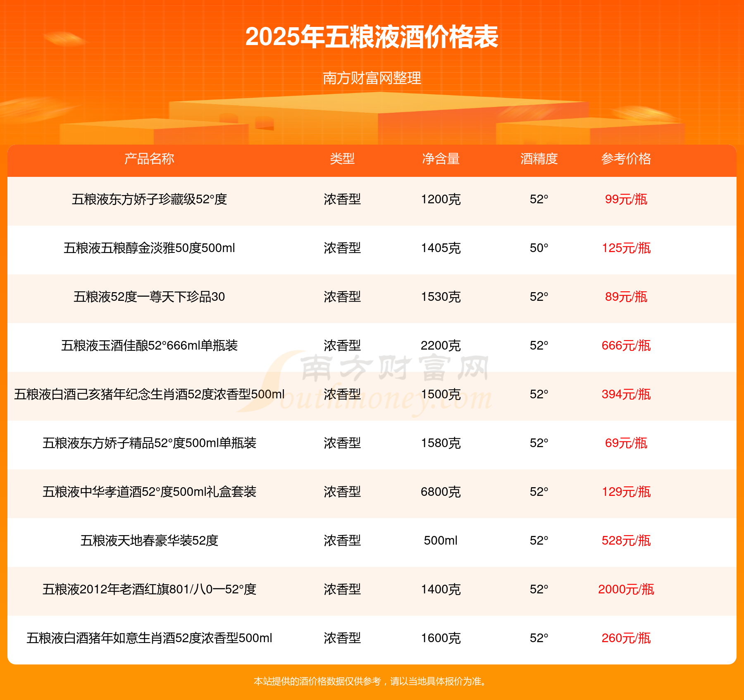Click the "类型" column header
This screenshot has height=700, width=744.
click(x=342, y=159)
